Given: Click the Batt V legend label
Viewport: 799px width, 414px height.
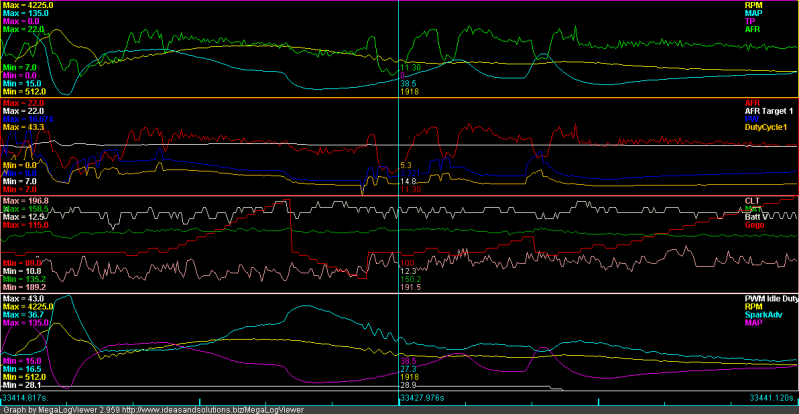Looking at the screenshot, I should [757, 217].
